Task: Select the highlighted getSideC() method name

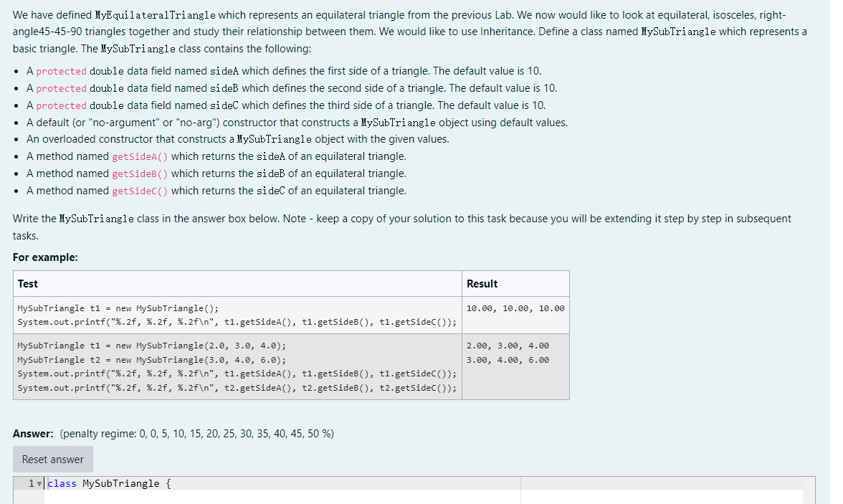Action: point(139,190)
